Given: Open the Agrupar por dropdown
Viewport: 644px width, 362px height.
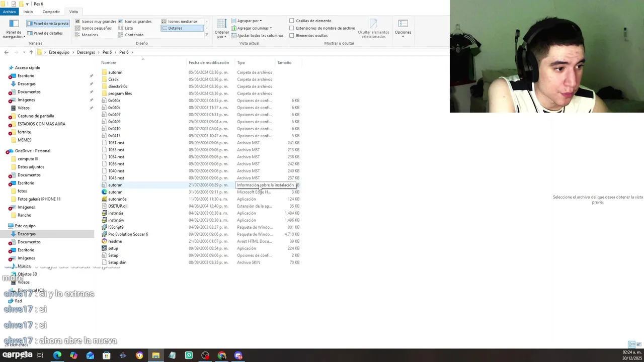Looking at the screenshot, I should [x=247, y=21].
